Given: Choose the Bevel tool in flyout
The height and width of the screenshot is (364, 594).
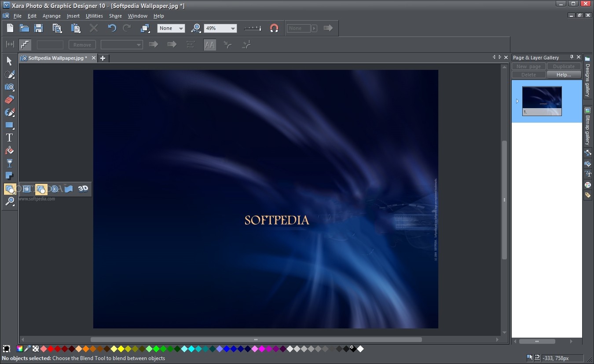Looking at the screenshot, I should (x=27, y=189).
